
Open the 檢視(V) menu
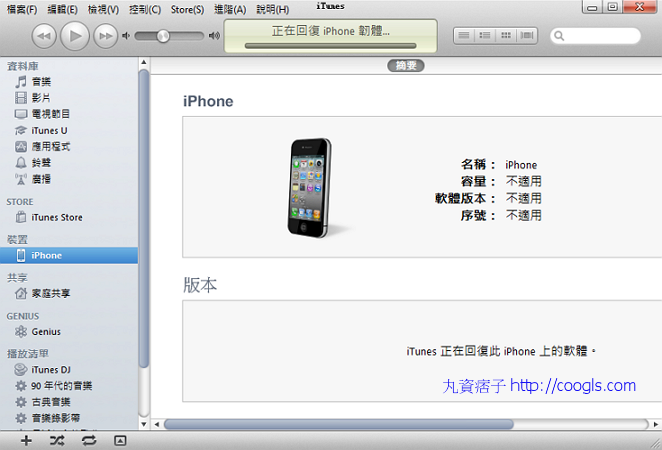[x=103, y=9]
